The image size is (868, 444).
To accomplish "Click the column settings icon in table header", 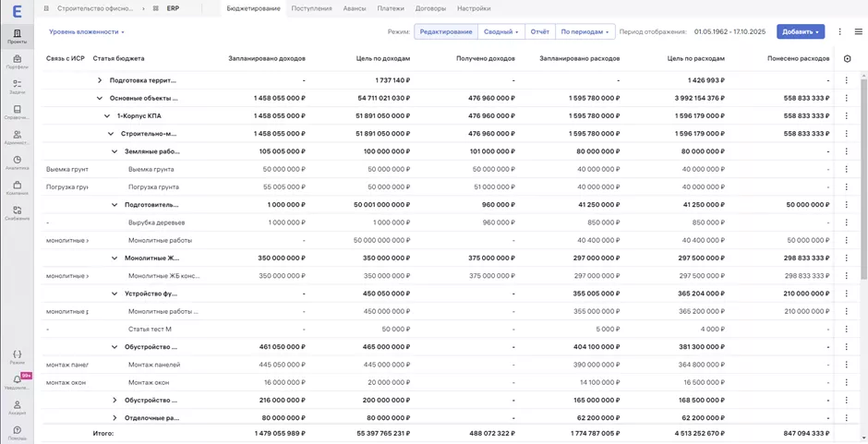I will tap(847, 58).
